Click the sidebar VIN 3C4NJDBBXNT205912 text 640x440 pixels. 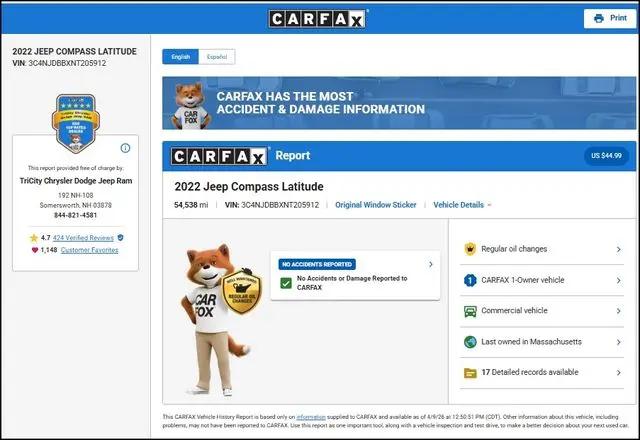coord(67,63)
